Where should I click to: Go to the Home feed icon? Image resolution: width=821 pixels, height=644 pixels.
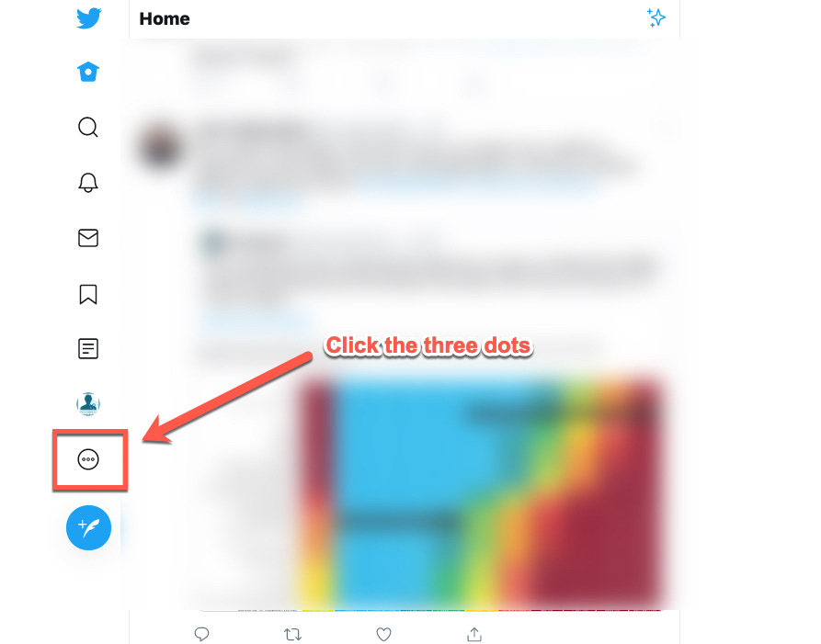pos(88,72)
